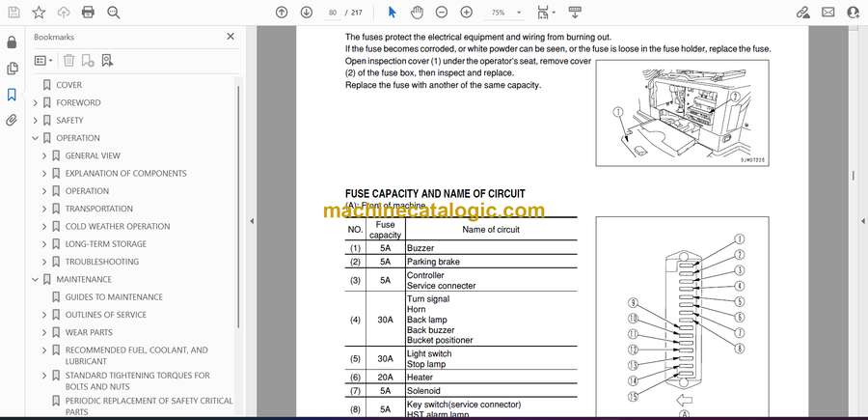Viewport: 868px width, 420px height.
Task: Expand the TRANSPORTATION bookmark
Action: point(44,209)
